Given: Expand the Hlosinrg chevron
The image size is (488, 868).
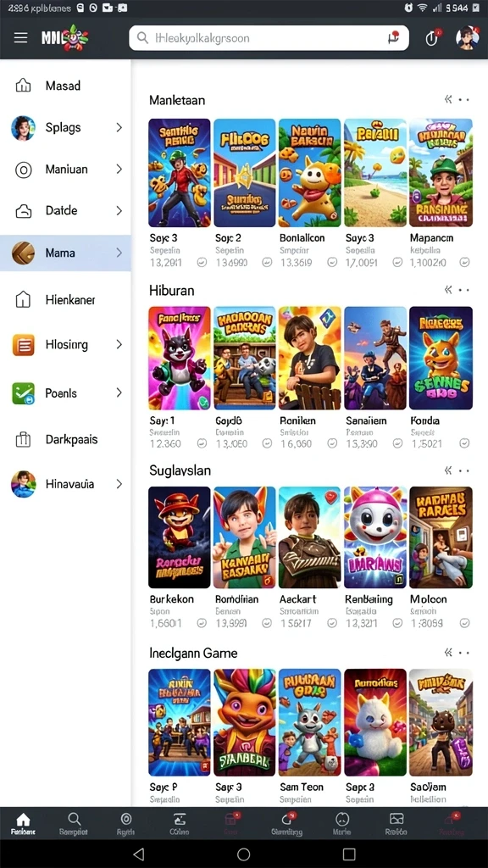Looking at the screenshot, I should point(119,344).
